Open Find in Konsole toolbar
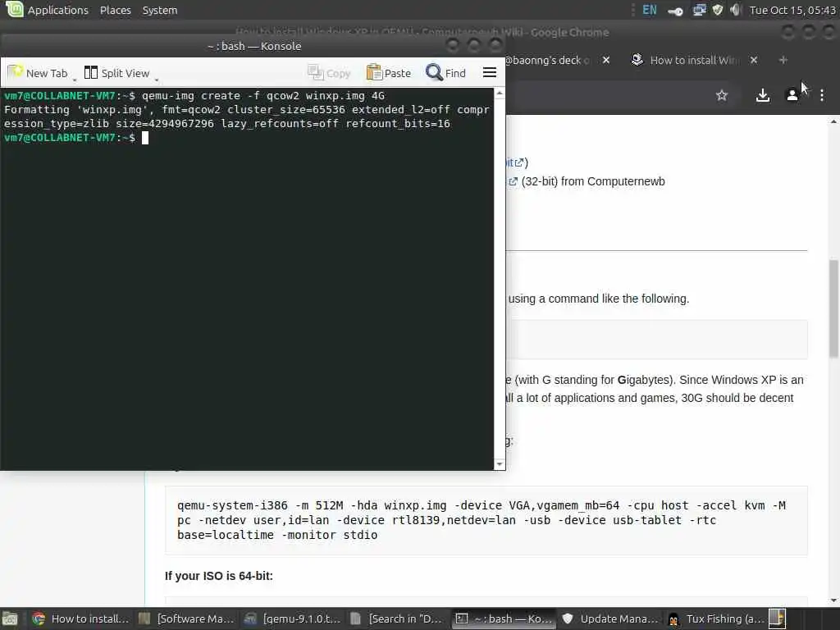 445,73
